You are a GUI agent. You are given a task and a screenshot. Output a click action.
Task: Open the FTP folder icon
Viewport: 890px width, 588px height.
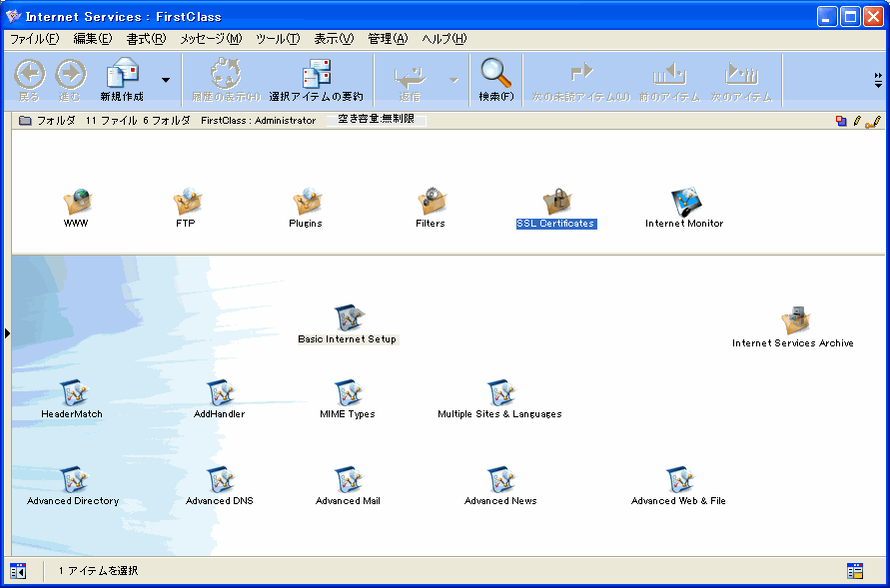pos(188,202)
